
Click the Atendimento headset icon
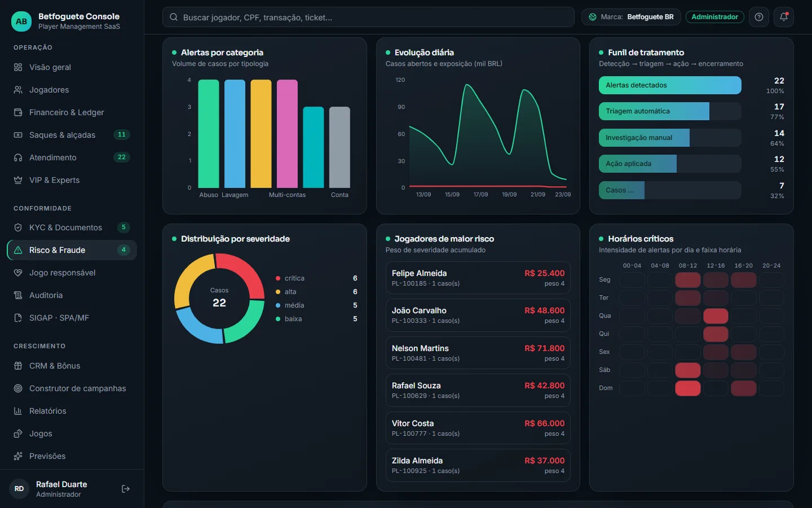[x=18, y=157]
